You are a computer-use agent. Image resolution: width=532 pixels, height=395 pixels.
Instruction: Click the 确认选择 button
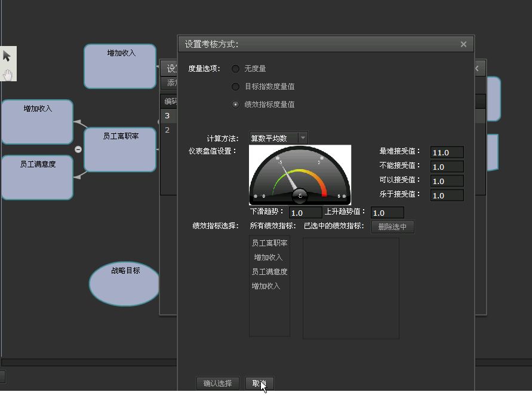tap(218, 383)
